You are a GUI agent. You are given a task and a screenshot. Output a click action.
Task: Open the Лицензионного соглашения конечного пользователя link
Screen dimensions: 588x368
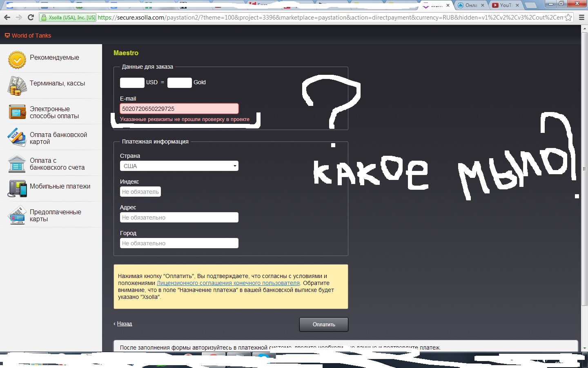tap(228, 283)
